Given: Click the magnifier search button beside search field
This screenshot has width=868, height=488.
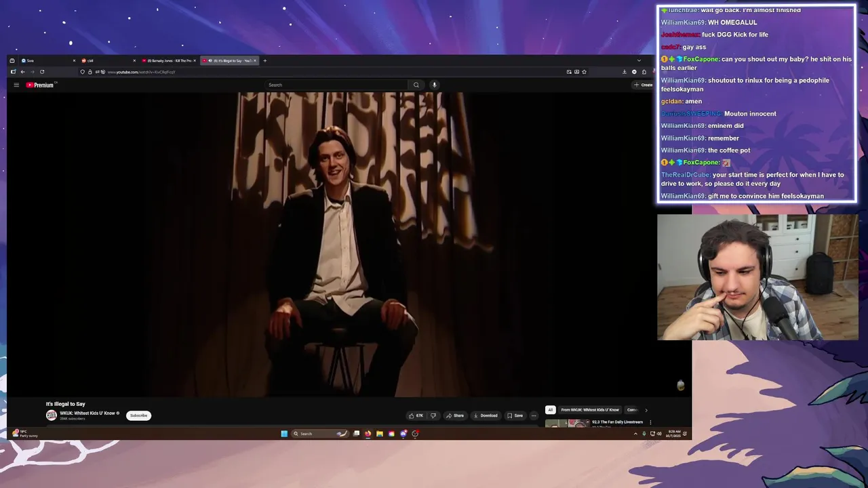Looking at the screenshot, I should (416, 85).
